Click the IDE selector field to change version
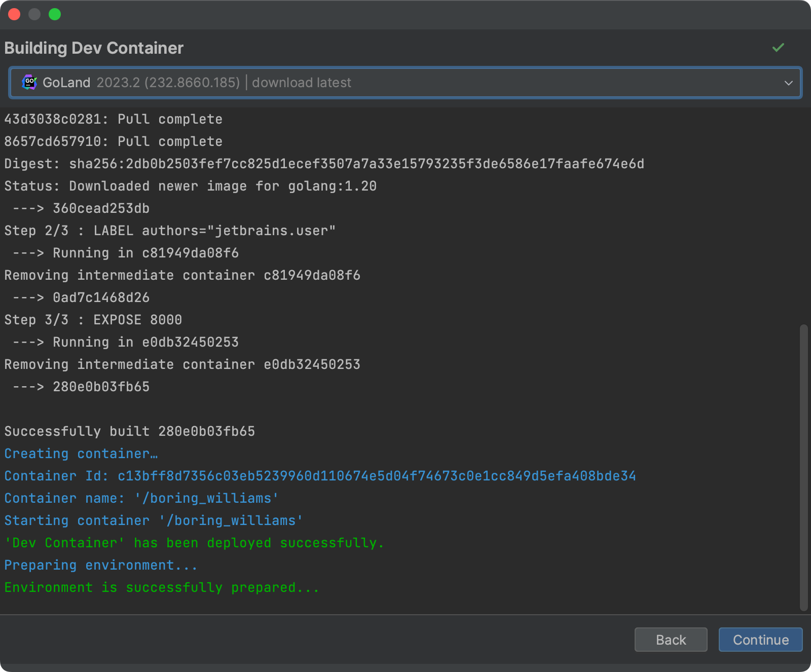 pos(405,83)
